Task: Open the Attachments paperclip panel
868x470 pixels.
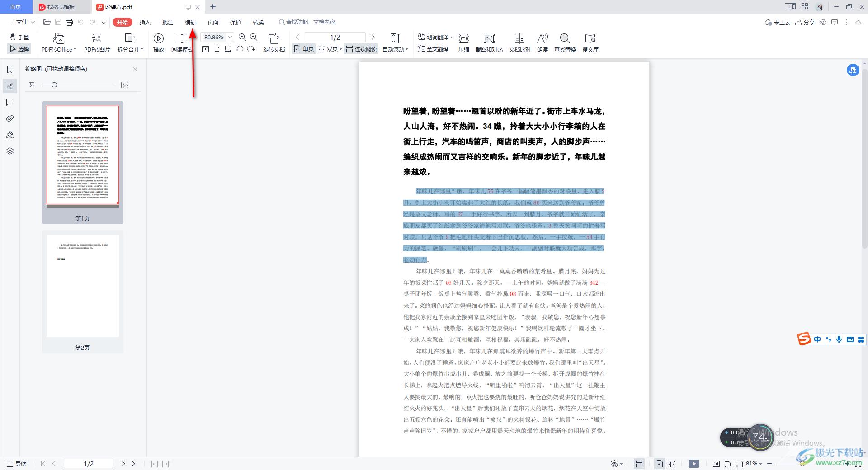Action: point(9,118)
